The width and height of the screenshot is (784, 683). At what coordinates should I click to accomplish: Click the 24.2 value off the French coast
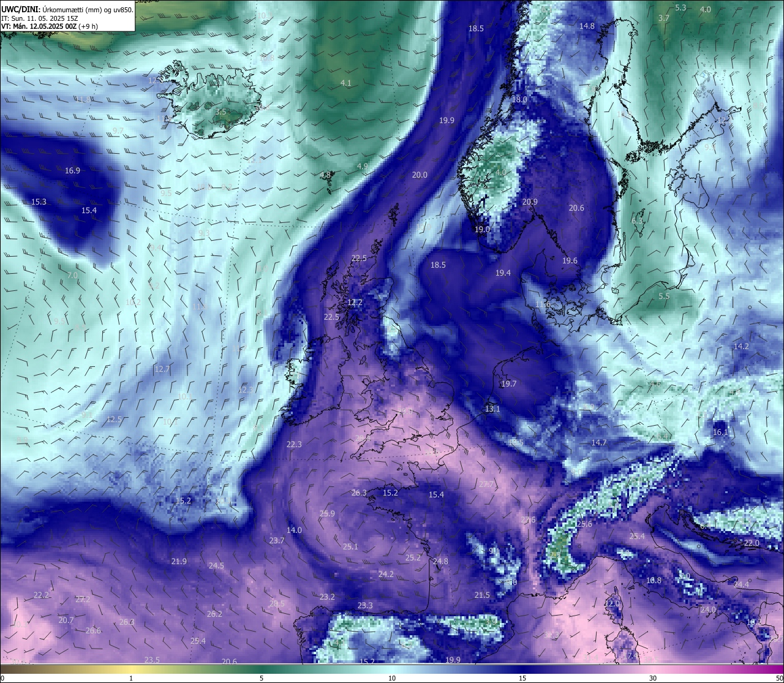tap(386, 574)
